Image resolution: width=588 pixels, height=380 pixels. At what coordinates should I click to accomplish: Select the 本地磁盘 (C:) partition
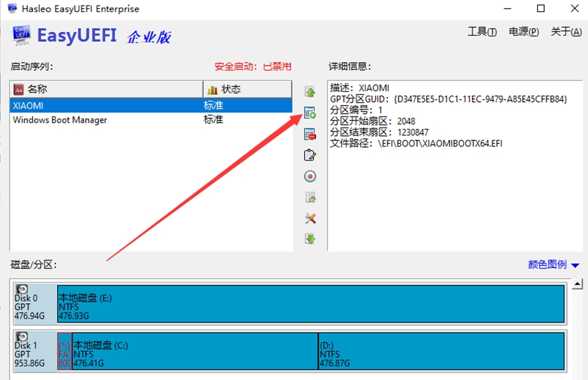[x=195, y=351]
